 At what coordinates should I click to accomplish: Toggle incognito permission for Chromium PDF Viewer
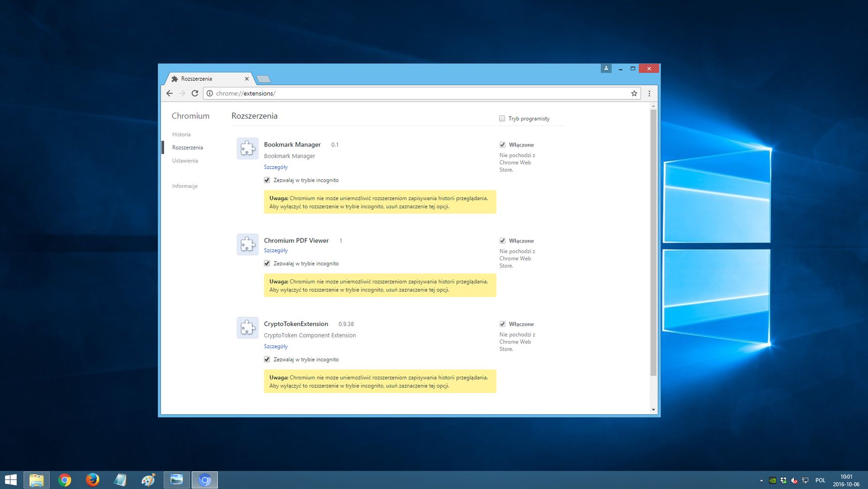(267, 264)
